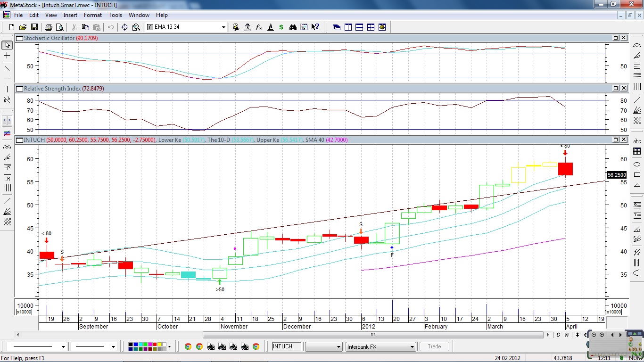Open the File menu

tap(18, 15)
